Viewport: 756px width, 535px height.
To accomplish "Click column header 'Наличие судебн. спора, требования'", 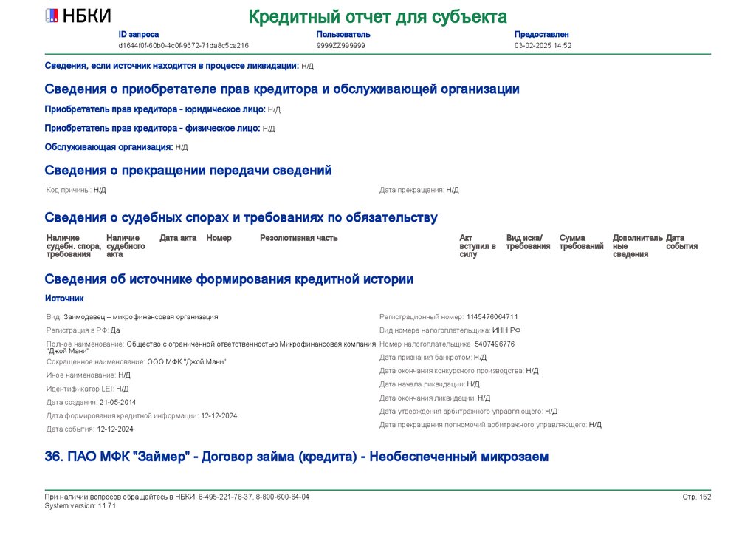I will (74, 246).
